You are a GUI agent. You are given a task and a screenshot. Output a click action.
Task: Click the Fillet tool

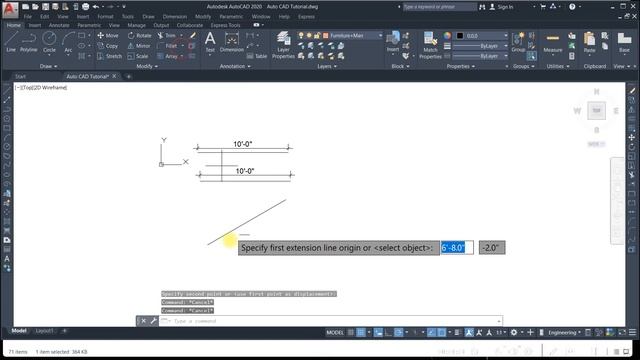click(167, 46)
